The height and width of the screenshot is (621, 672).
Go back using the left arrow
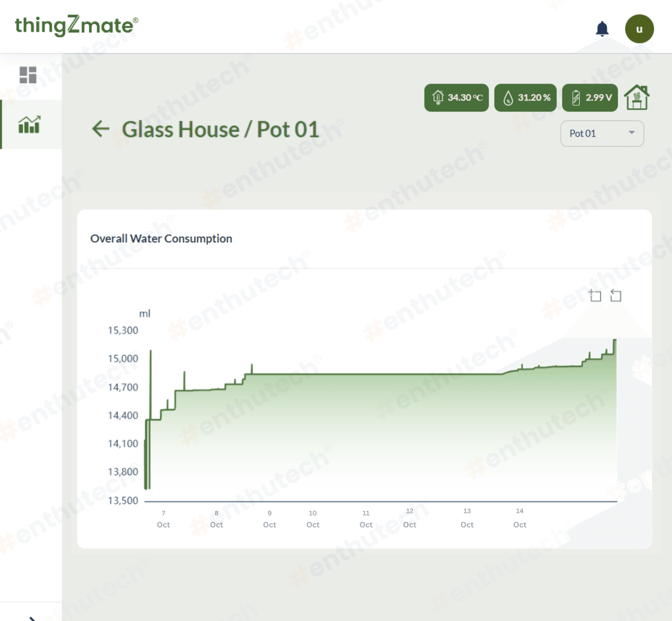point(101,129)
